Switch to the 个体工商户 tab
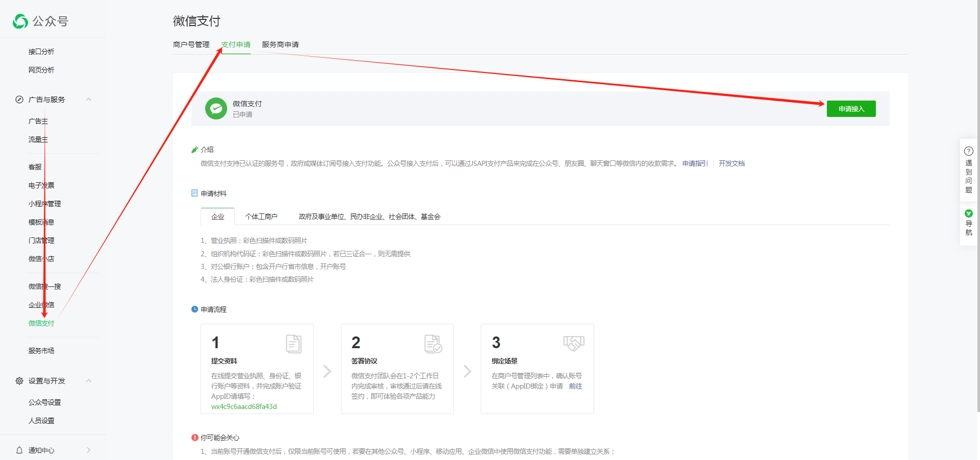Screen dimensions: 980x460 [261, 216]
